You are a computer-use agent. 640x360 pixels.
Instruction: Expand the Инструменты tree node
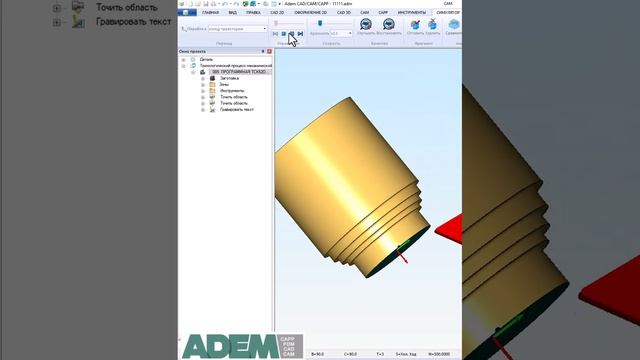(x=203, y=91)
